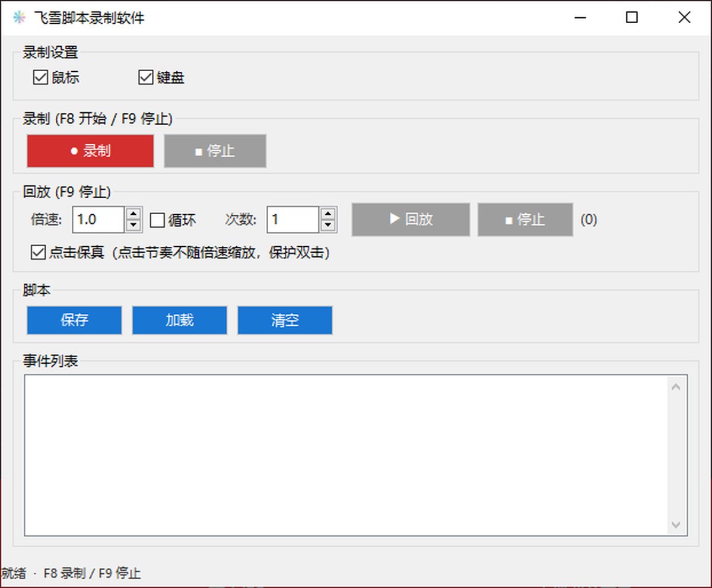Screen dimensions: 712x588
Task: Decrease 倍速 with the down arrow
Action: click(x=133, y=225)
